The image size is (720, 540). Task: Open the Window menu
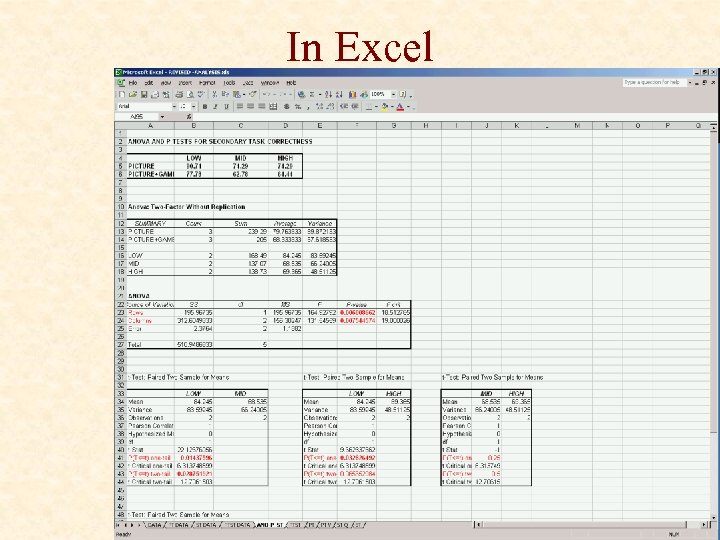tap(270, 83)
